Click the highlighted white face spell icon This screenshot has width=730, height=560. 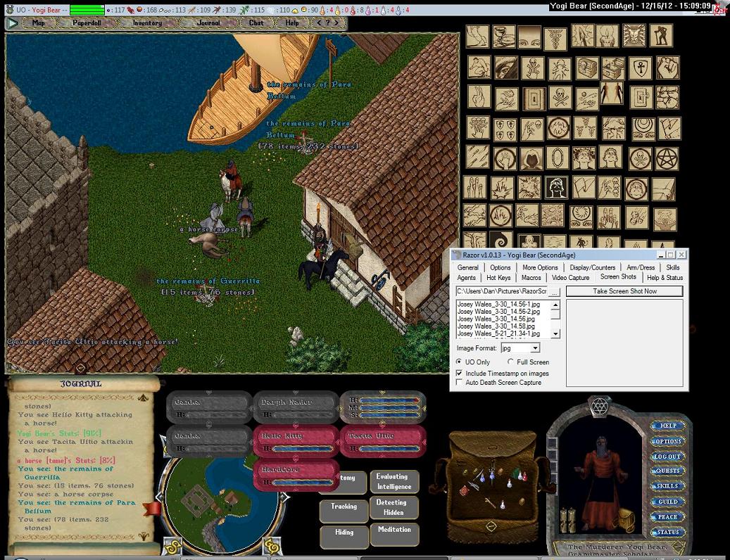pyautogui.click(x=557, y=188)
